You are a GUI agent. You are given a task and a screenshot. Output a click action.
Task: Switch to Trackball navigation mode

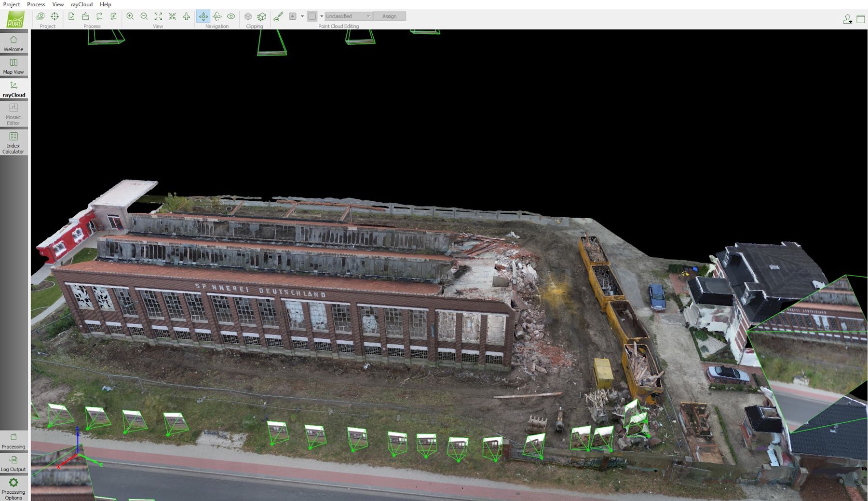click(x=218, y=16)
